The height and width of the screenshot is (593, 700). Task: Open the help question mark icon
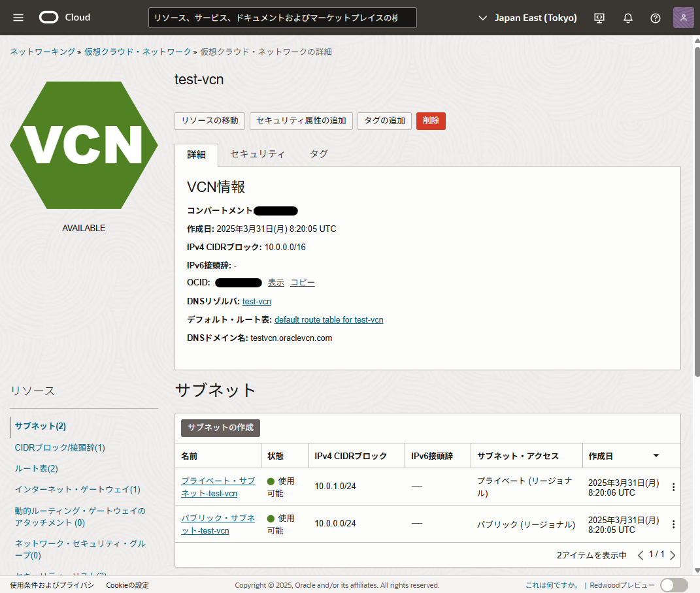point(656,18)
